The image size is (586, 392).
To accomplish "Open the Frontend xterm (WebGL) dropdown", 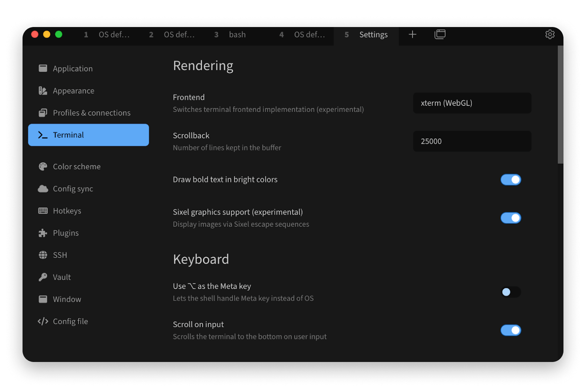I will point(472,103).
